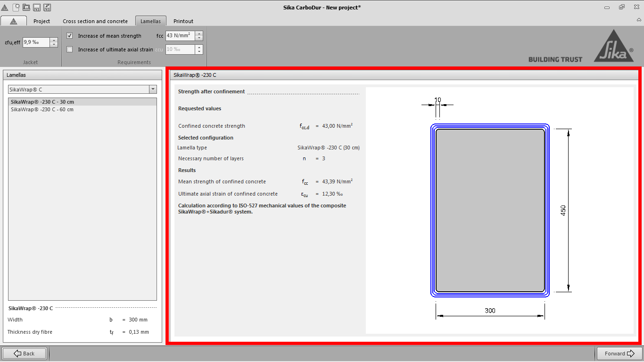The width and height of the screenshot is (644, 362).
Task: Click the Requirements group label
Action: coord(134,62)
